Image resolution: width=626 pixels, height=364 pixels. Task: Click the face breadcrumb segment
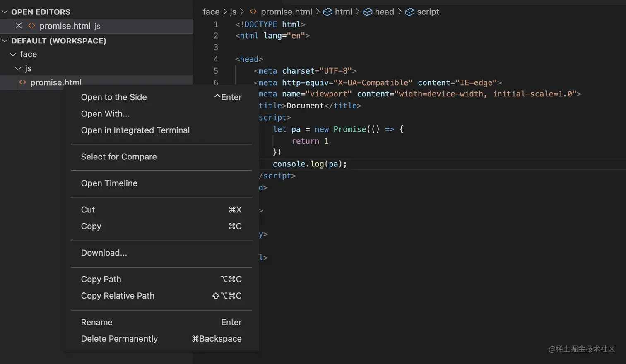click(211, 12)
